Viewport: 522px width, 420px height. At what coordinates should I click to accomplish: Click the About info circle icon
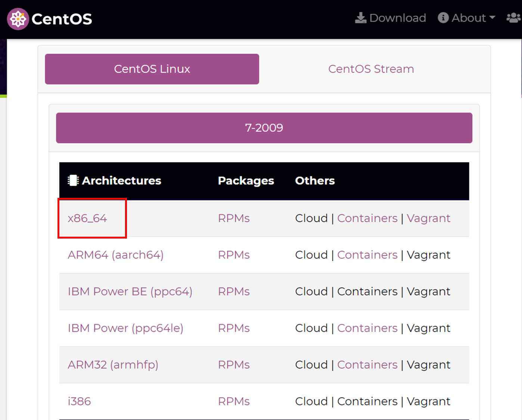pos(443,18)
